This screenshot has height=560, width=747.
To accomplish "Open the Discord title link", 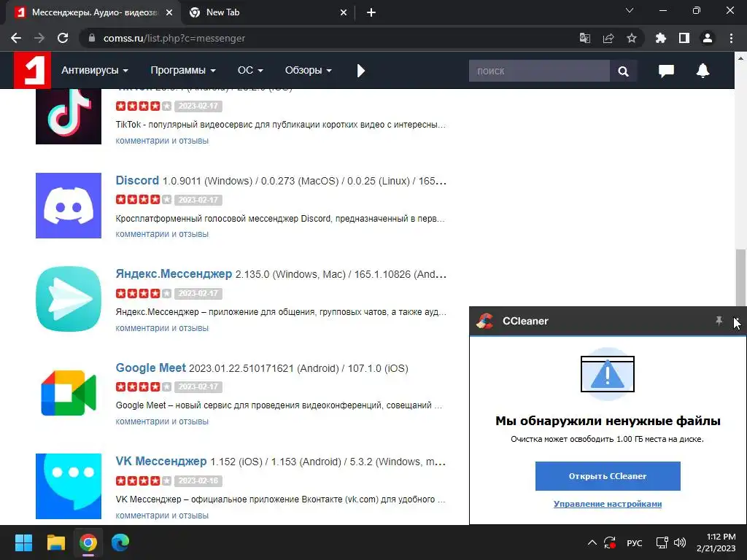I will point(137,181).
